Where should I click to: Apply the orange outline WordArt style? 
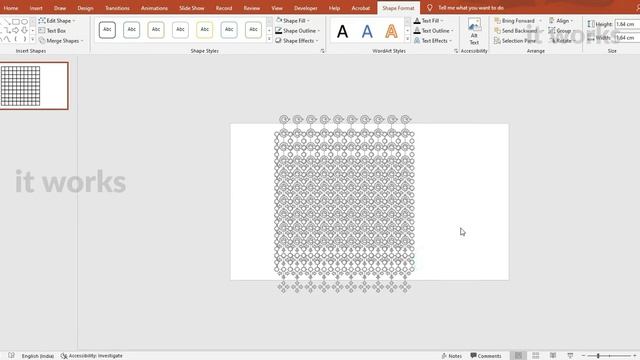[391, 31]
